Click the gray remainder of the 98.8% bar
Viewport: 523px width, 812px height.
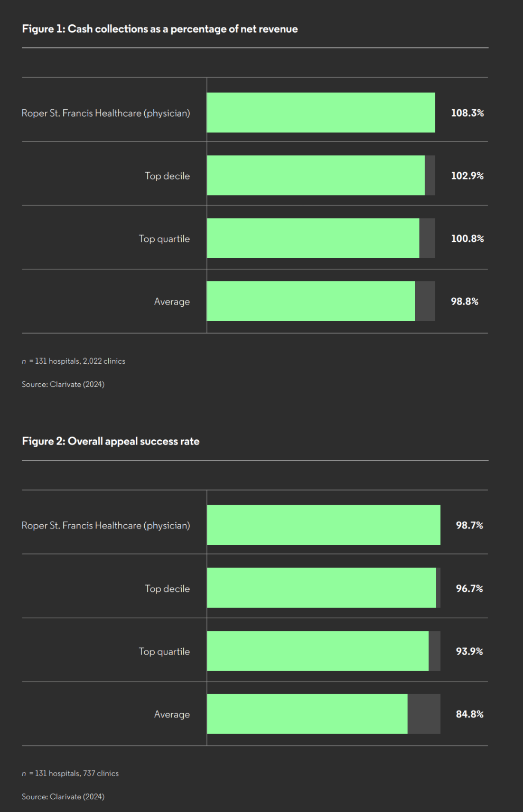(425, 301)
